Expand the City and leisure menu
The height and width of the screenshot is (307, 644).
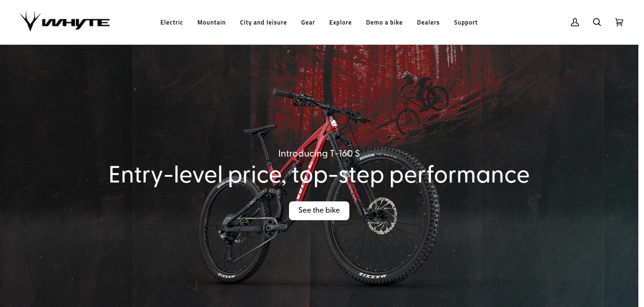pyautogui.click(x=263, y=23)
